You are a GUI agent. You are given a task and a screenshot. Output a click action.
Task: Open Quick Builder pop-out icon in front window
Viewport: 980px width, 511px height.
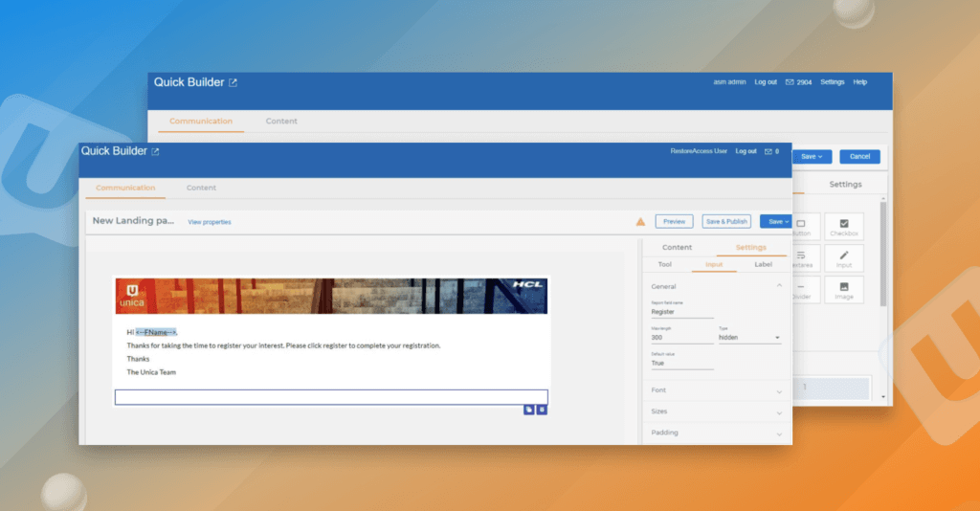[x=156, y=151]
